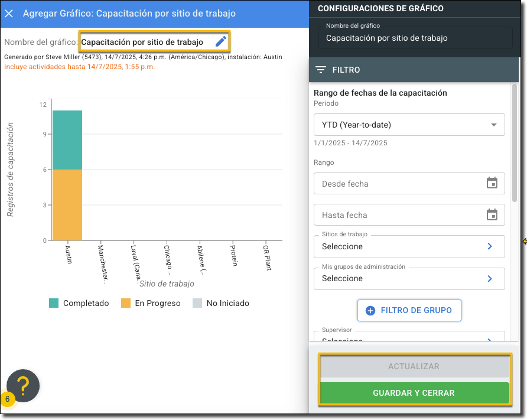Click the Nombre del gráfico field in settings panel
Image resolution: width=527 pixels, height=420 pixels.
(x=415, y=38)
